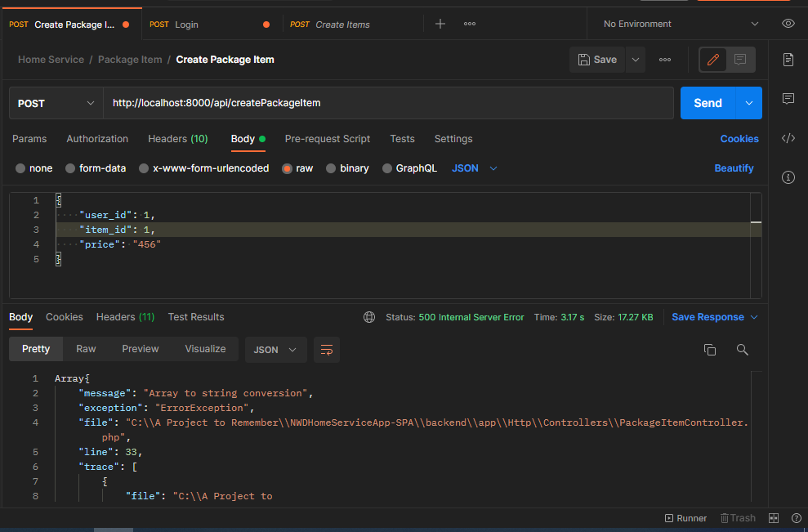Switch to Create Items request tab

pyautogui.click(x=353, y=25)
